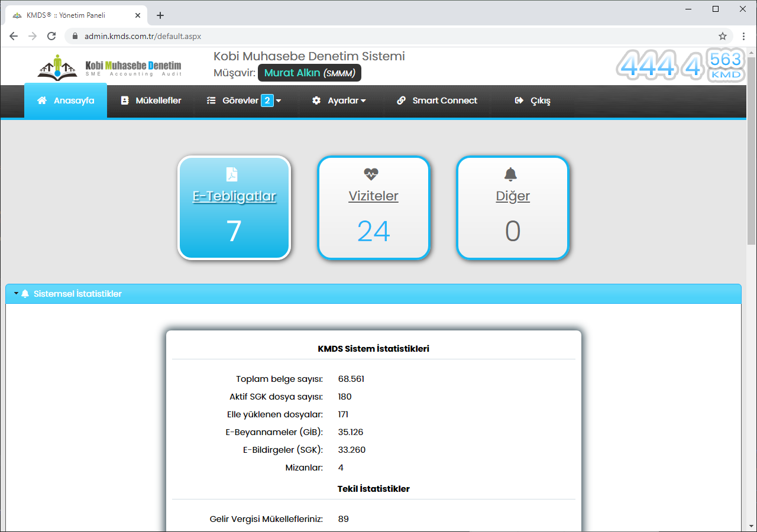Open the Viziteler link
The height and width of the screenshot is (532, 757).
[x=374, y=196]
